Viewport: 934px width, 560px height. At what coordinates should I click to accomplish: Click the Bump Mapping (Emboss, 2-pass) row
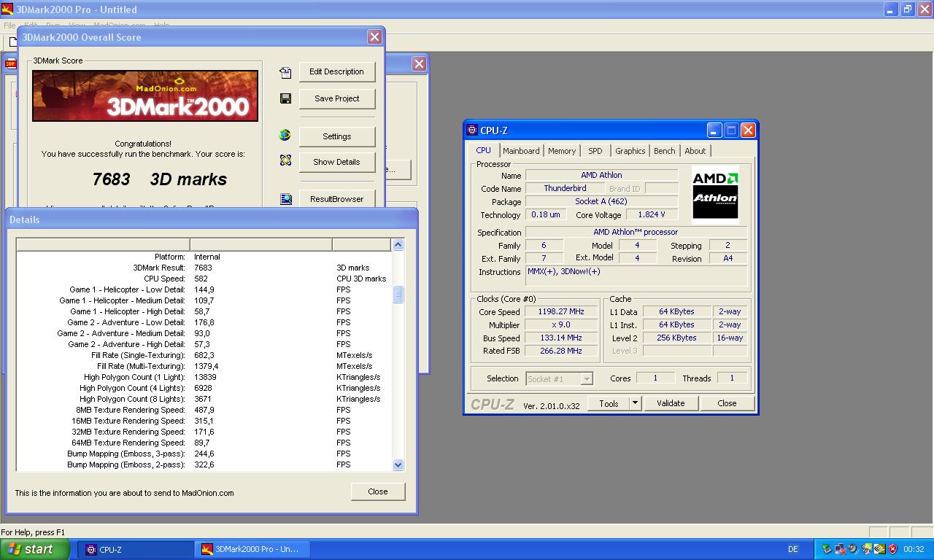204,464
